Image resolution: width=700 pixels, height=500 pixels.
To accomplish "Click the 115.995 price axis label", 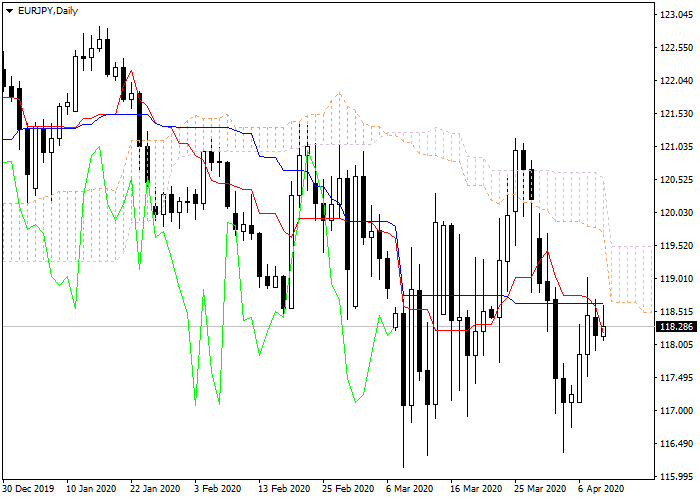I will [676, 477].
